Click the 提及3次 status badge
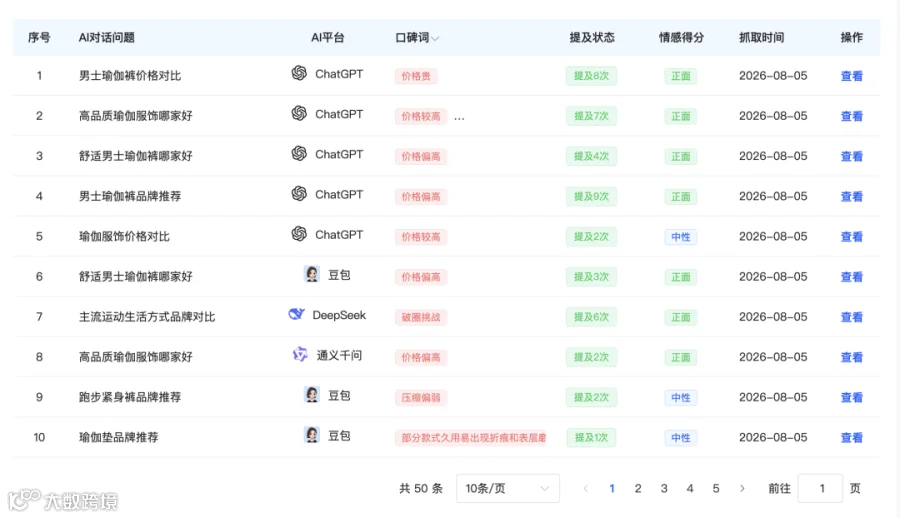The height and width of the screenshot is (518, 900). pos(591,277)
